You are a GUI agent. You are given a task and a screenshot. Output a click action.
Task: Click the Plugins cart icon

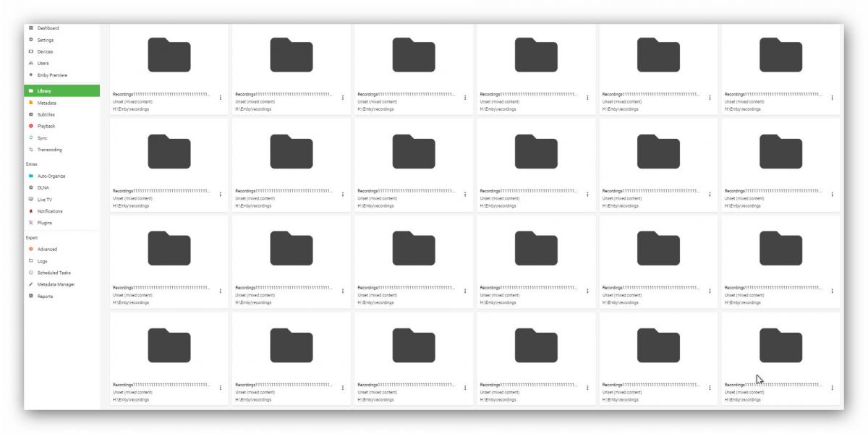point(30,223)
